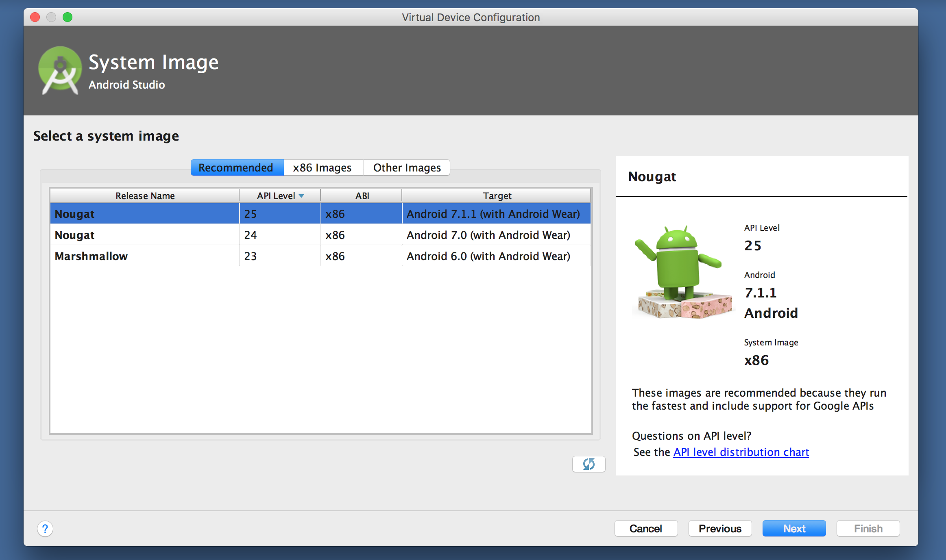946x560 pixels.
Task: Click the Nougat Android mascot image
Action: [x=684, y=271]
